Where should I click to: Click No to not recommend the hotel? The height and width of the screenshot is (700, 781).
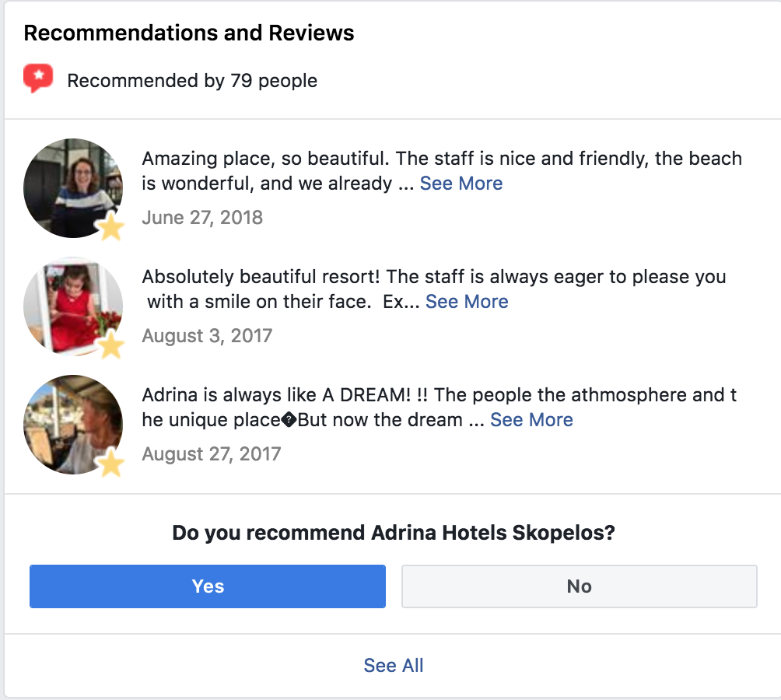(x=579, y=586)
